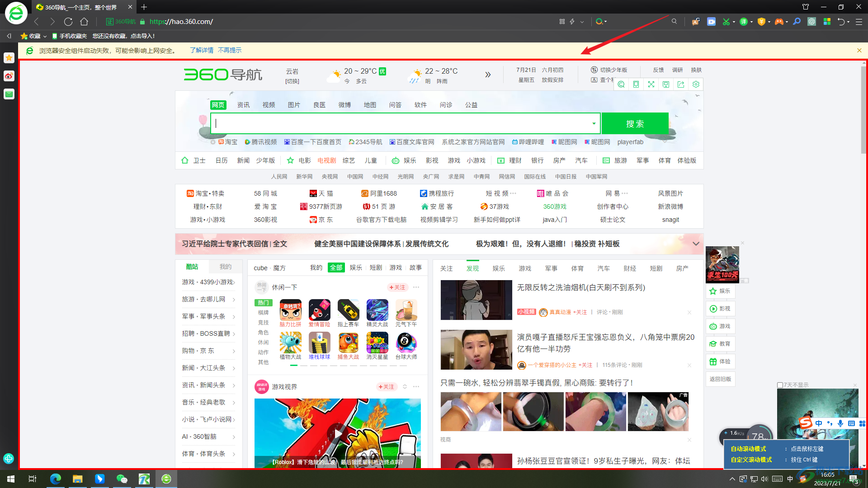Open the green mail sidebar icon
The width and height of the screenshot is (868, 488).
[9, 94]
